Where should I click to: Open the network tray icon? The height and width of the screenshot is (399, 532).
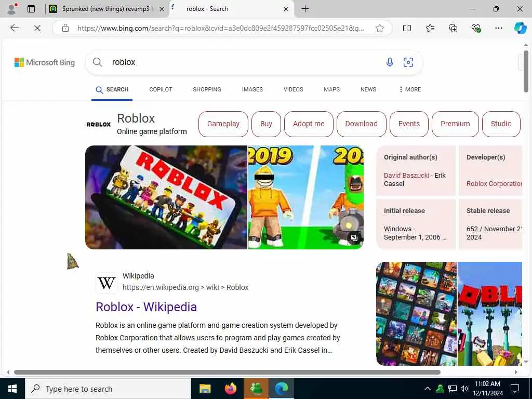[453, 389]
